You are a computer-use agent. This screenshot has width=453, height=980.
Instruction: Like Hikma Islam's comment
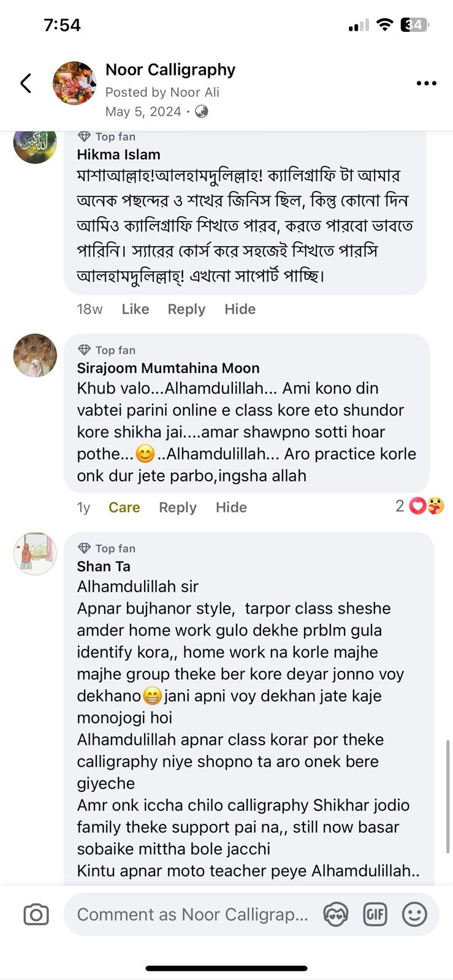(135, 309)
